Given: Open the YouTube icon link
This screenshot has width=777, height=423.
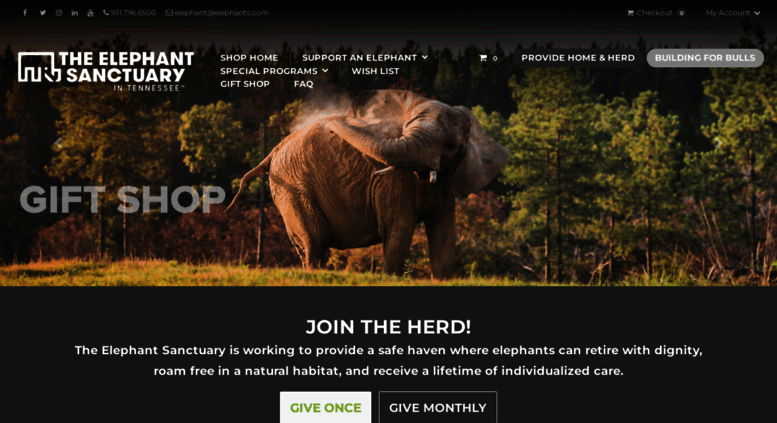Looking at the screenshot, I should (90, 13).
